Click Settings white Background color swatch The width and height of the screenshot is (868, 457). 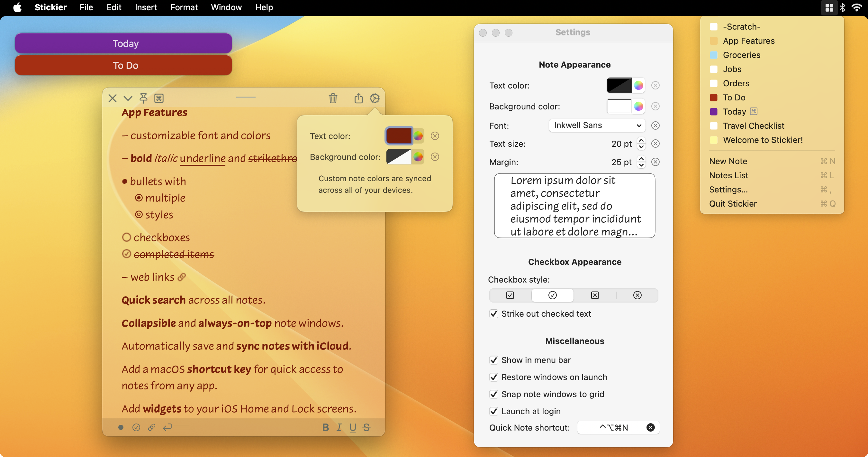click(x=619, y=106)
